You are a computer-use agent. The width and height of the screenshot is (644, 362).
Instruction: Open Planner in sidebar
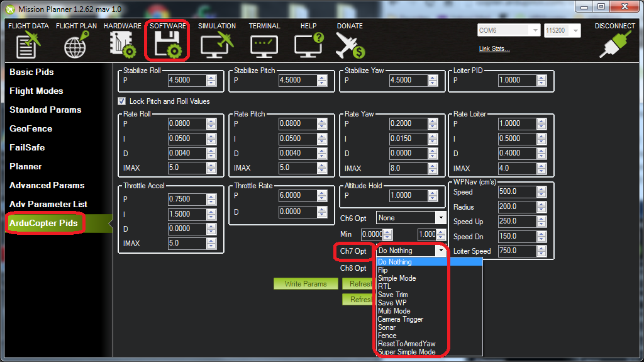click(25, 166)
